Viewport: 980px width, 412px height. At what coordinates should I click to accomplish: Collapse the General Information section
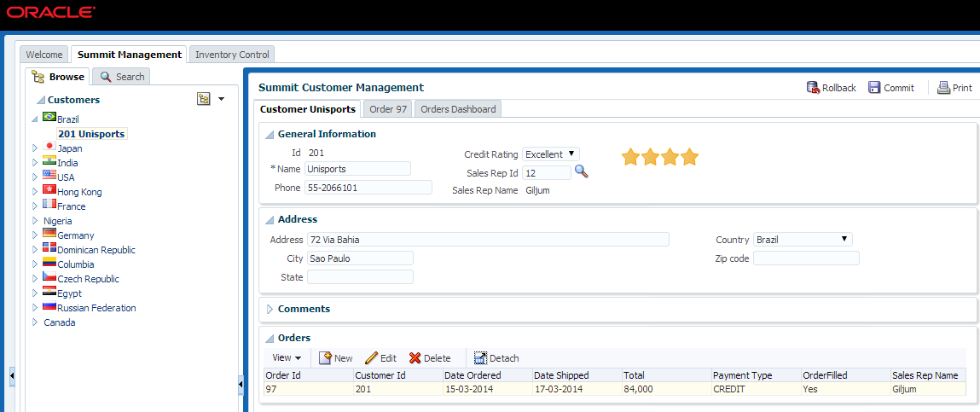(270, 135)
